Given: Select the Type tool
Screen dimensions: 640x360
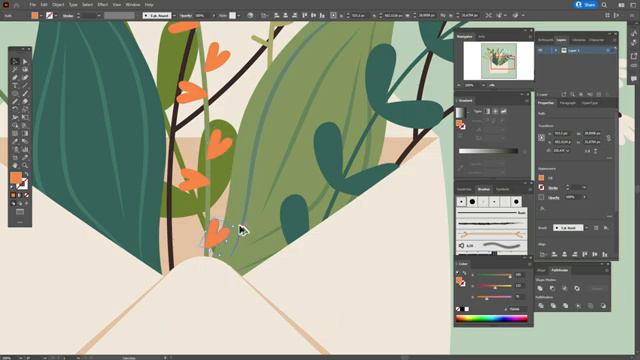Looking at the screenshot, I should click(15, 86).
